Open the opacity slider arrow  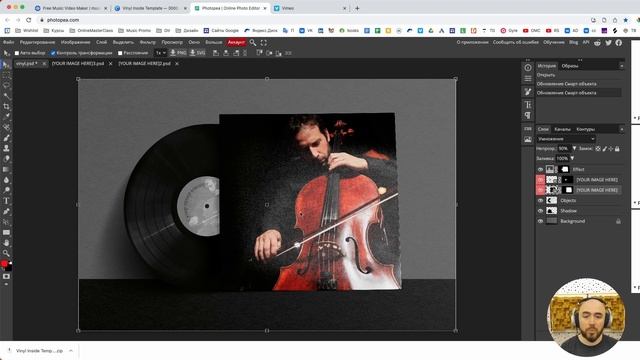click(574, 149)
